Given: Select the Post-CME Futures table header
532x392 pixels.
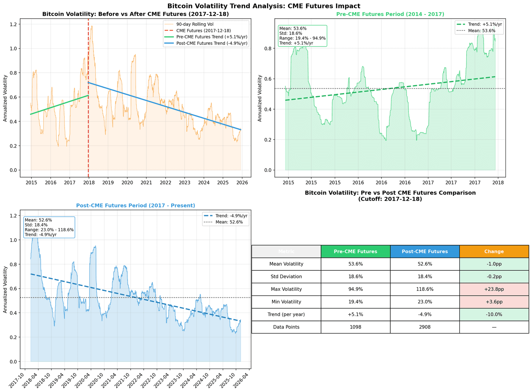Looking at the screenshot, I should pos(424,251).
